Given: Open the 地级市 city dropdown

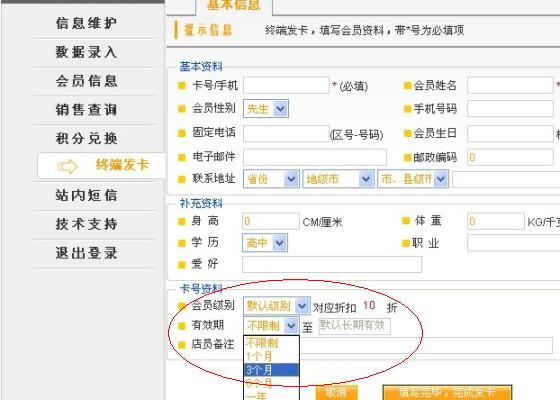Looking at the screenshot, I should coord(338,179).
